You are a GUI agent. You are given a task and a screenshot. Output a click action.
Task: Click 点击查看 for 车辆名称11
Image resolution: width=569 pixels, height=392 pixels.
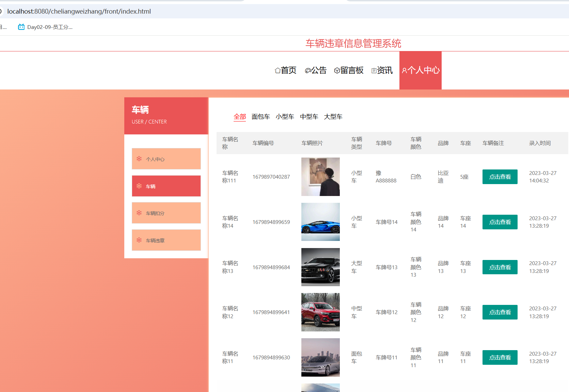[x=500, y=357]
